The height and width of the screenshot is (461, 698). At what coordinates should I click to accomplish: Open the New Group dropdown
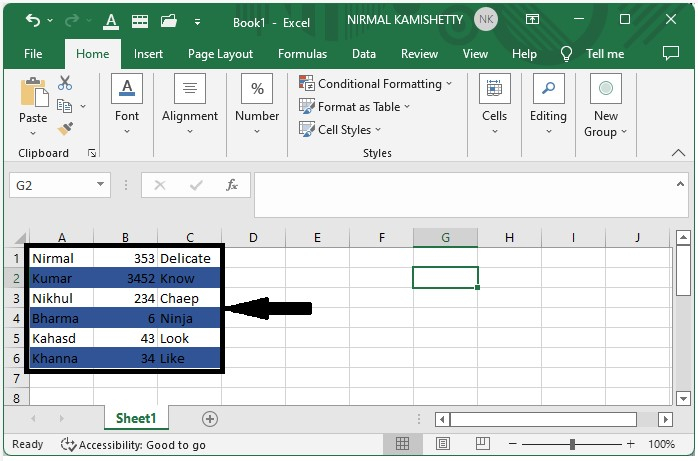pos(605,107)
